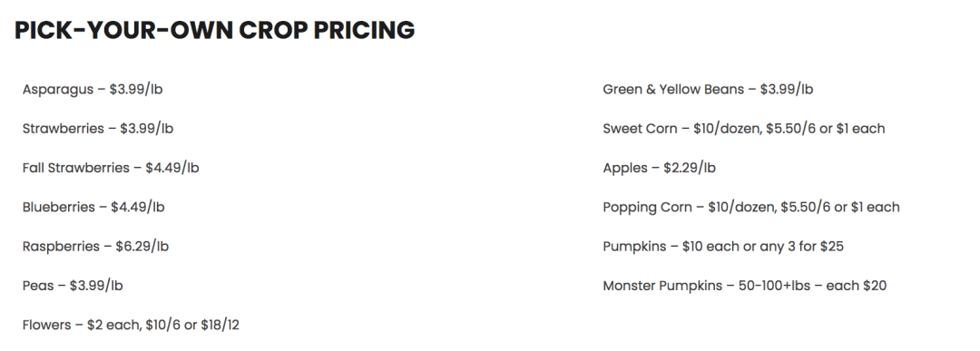Select the Popping Corn pricing line
Screen dimensions: 980x351
coord(751,208)
